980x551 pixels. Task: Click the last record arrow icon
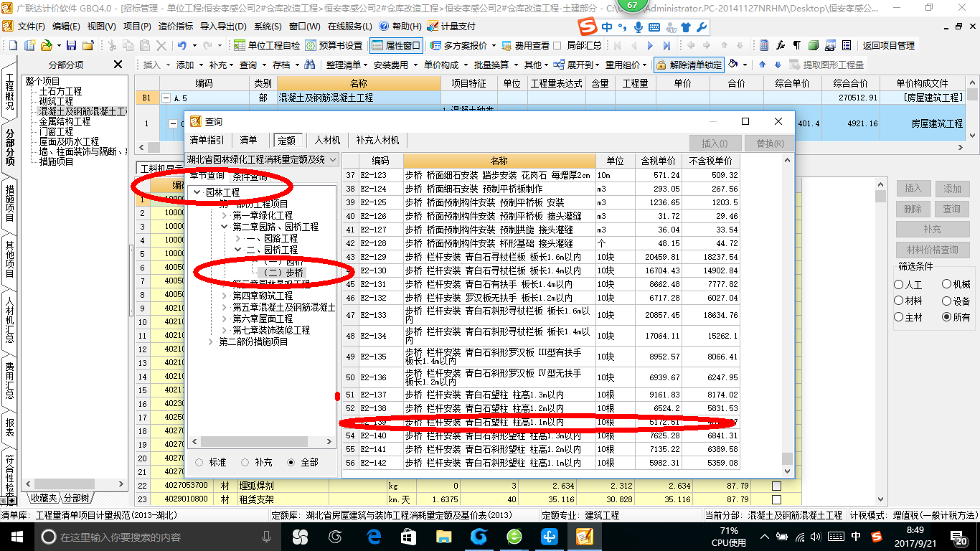coord(666,45)
